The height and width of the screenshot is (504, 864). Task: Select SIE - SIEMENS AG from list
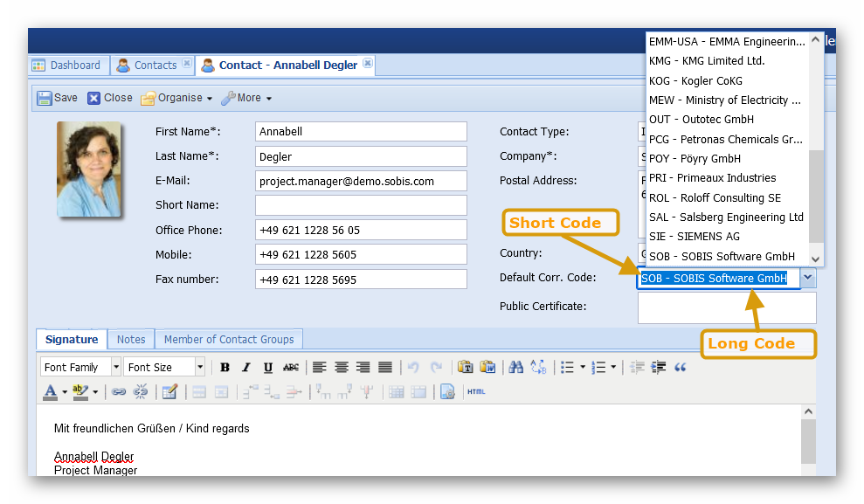pyautogui.click(x=695, y=237)
